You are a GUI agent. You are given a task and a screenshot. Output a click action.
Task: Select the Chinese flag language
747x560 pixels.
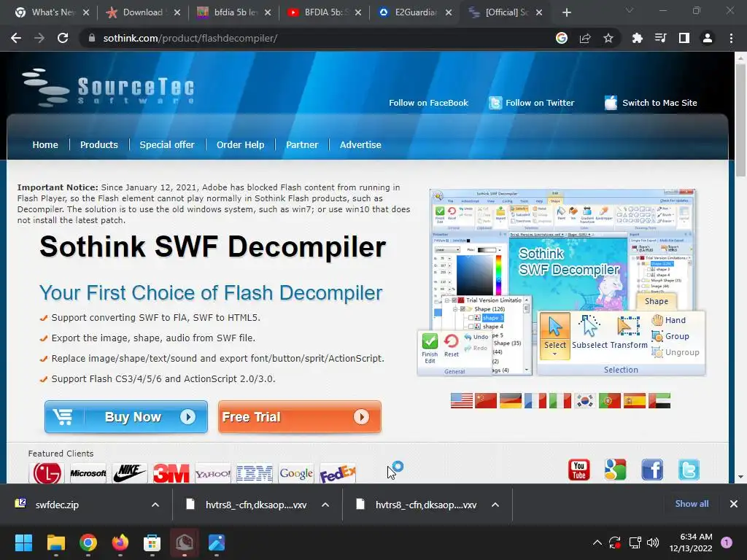486,401
